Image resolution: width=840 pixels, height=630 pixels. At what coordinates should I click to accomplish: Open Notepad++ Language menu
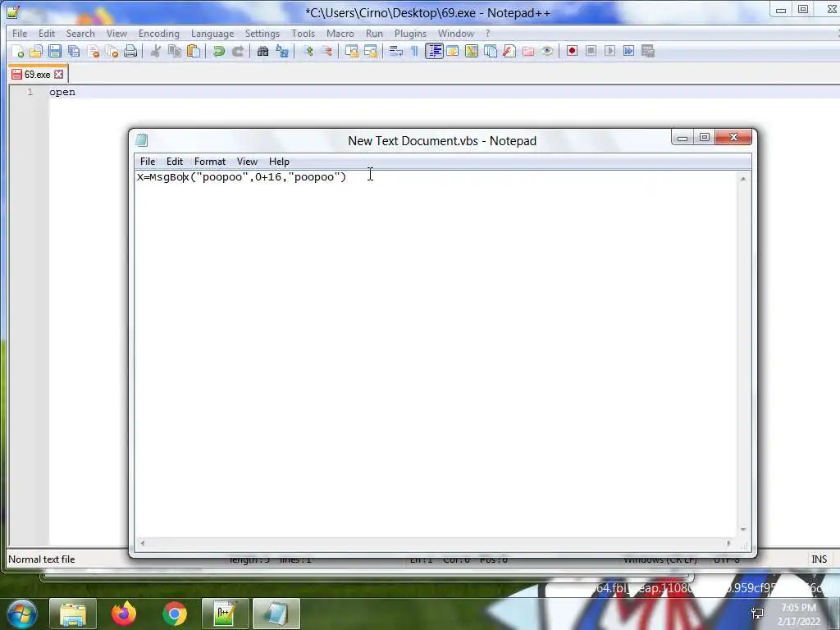click(212, 33)
